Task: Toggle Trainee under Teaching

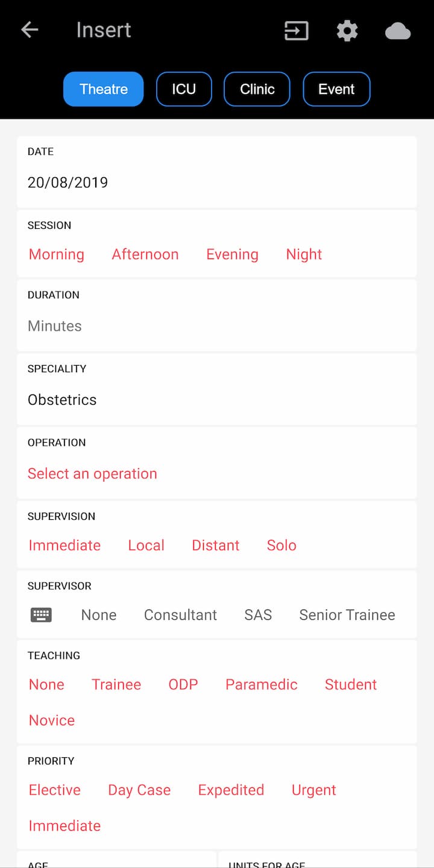Action: pyautogui.click(x=116, y=685)
